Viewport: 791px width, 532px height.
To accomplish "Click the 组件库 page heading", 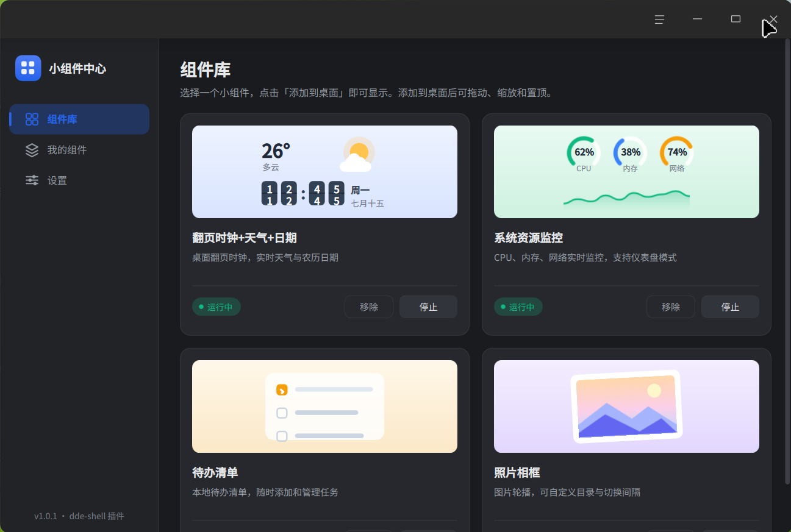I will tap(206, 70).
